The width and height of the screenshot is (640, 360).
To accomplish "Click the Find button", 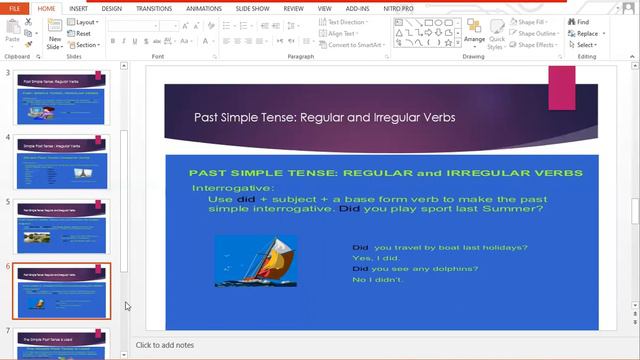I will pyautogui.click(x=578, y=22).
